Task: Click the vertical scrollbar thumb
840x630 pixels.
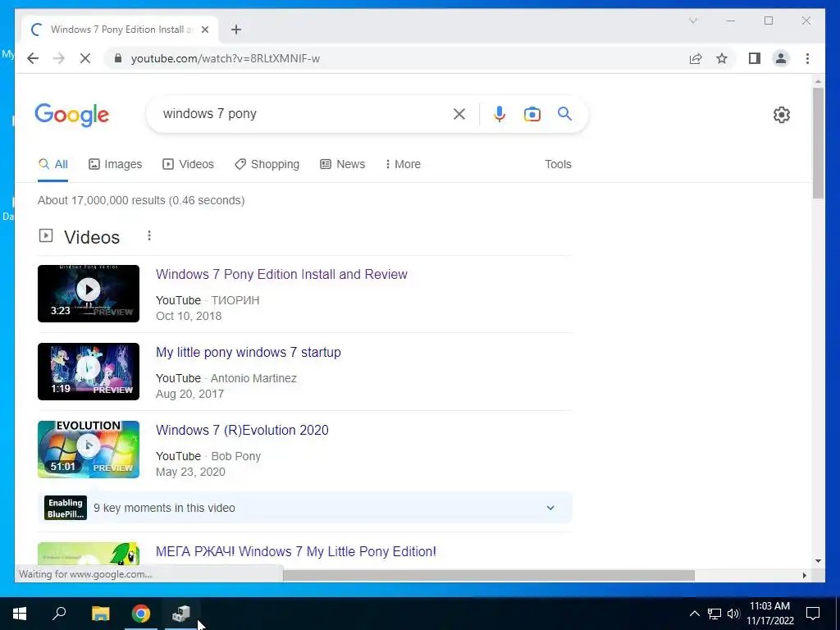Action: tap(818, 143)
